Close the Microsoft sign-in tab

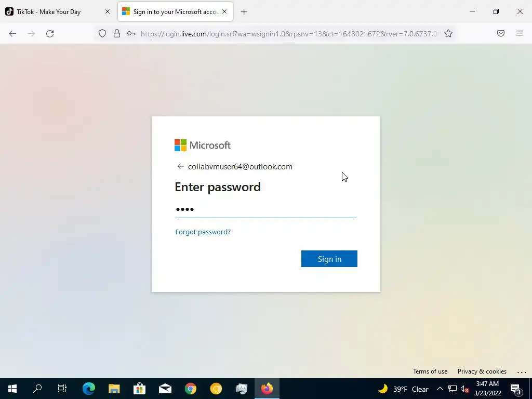224,11
